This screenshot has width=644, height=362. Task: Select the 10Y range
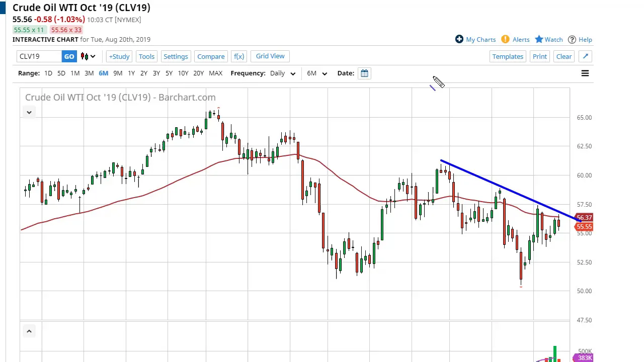coord(183,73)
